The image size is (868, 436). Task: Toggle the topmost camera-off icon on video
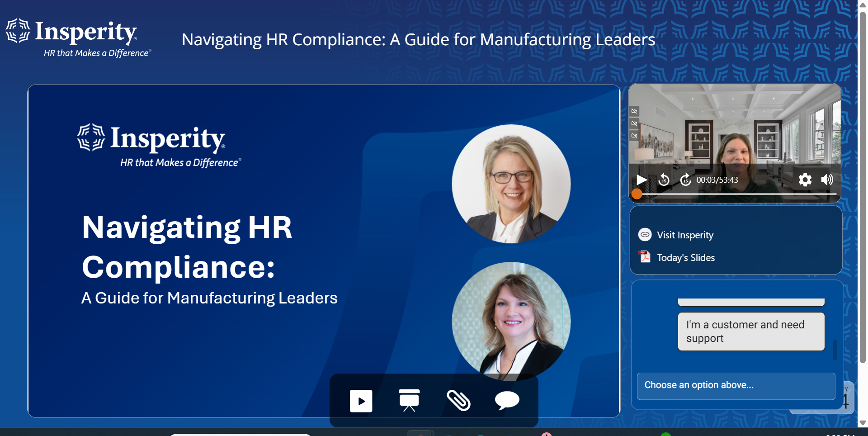coord(634,111)
